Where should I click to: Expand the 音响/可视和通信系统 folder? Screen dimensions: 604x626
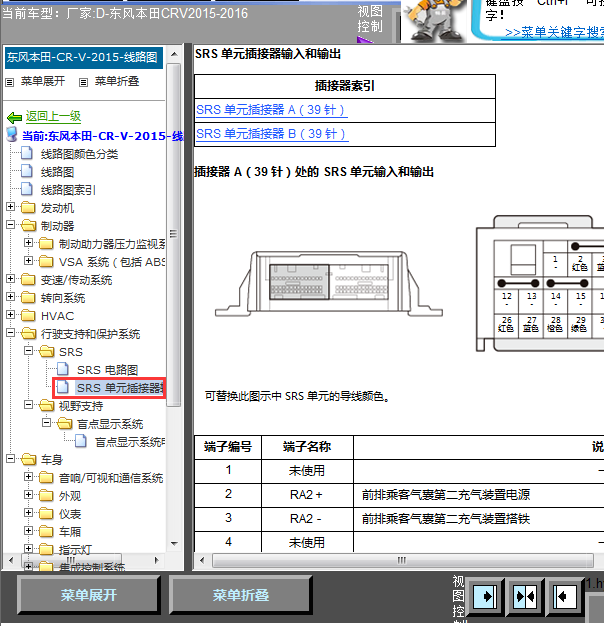tap(28, 477)
